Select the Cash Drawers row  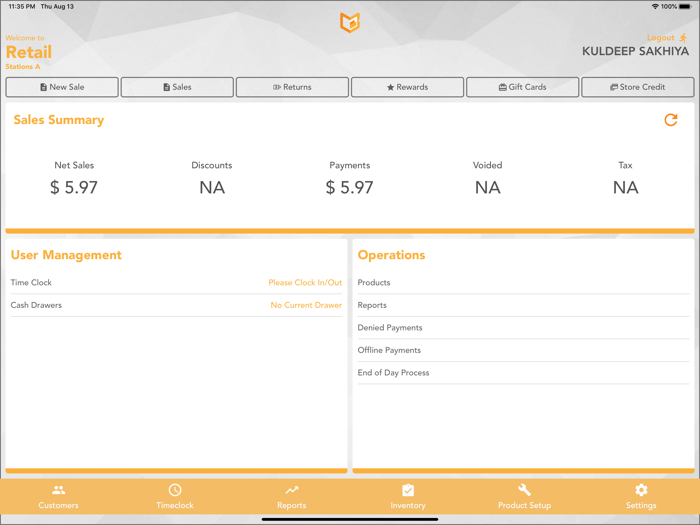(176, 305)
